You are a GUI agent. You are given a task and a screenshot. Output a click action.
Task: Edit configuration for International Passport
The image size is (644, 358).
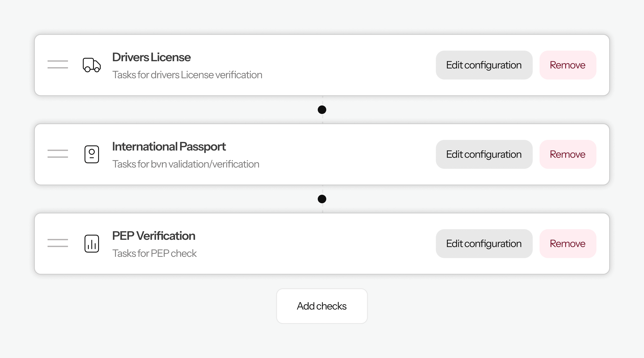(x=484, y=154)
